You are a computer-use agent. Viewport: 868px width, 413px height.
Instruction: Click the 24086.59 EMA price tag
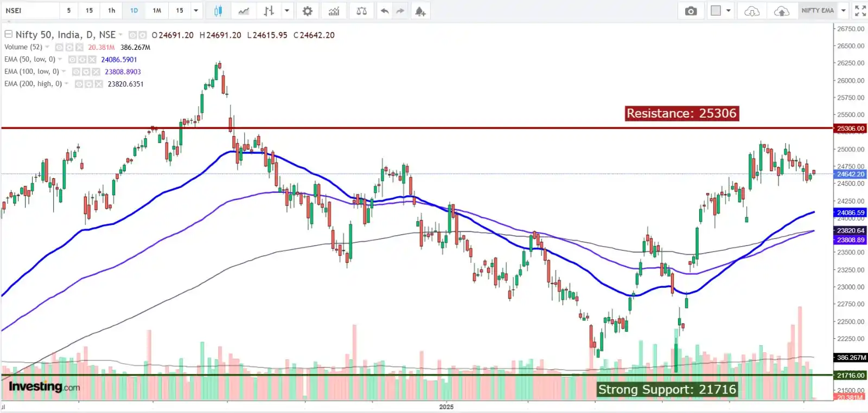[850, 213]
